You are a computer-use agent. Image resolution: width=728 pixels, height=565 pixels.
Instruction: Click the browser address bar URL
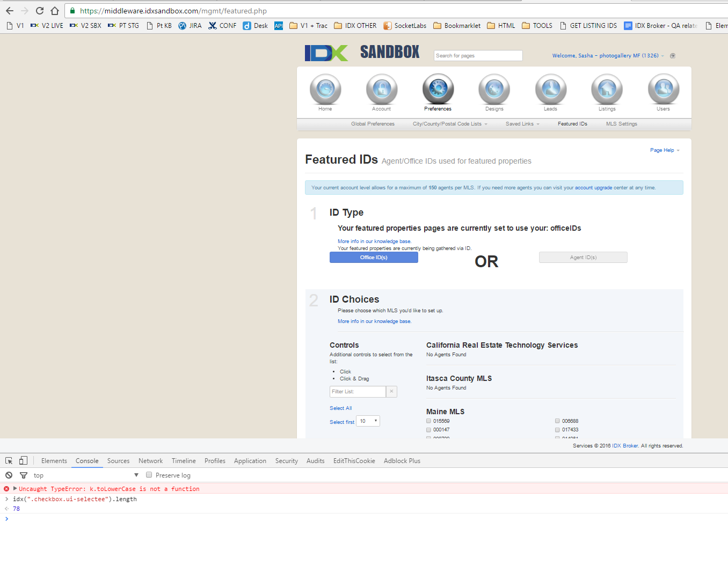(x=173, y=11)
